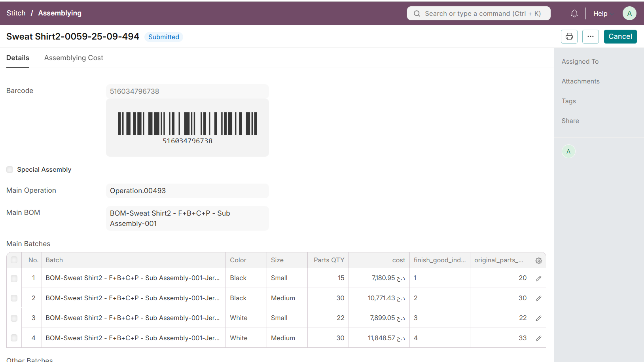The image size is (644, 362).
Task: Click original parts cell 33 in row 4
Action: tap(500, 338)
